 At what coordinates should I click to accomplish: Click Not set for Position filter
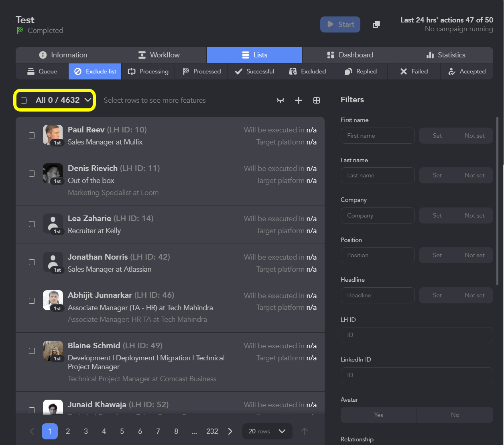[475, 255]
